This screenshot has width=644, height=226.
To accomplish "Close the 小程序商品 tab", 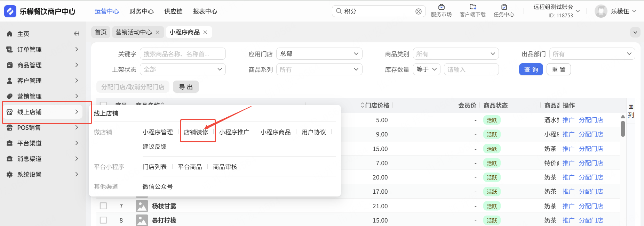I will [205, 32].
